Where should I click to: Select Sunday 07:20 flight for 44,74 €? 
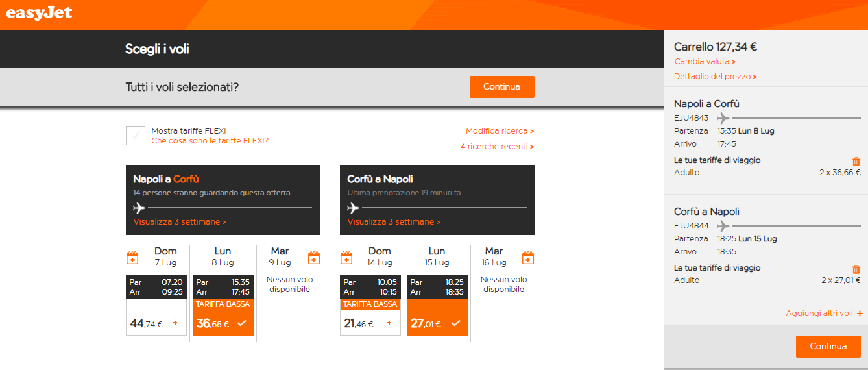[x=156, y=305]
